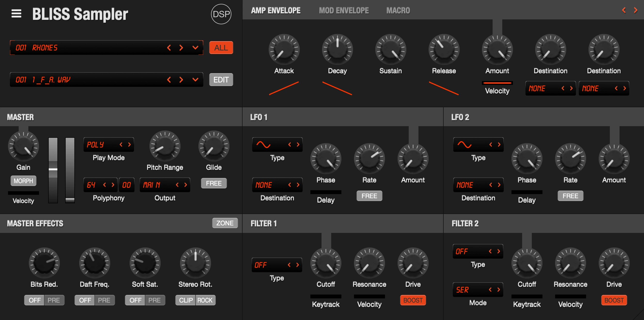
Task: Click the Attack envelope curve line
Action: [x=284, y=88]
